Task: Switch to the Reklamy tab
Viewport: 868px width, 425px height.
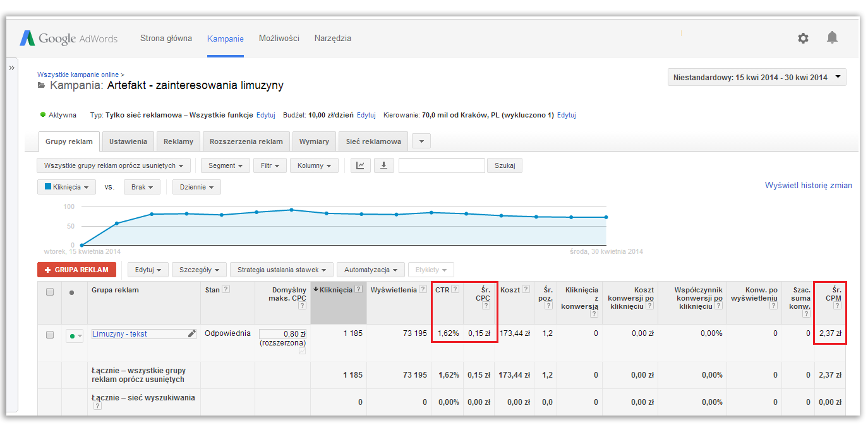Action: tap(179, 141)
